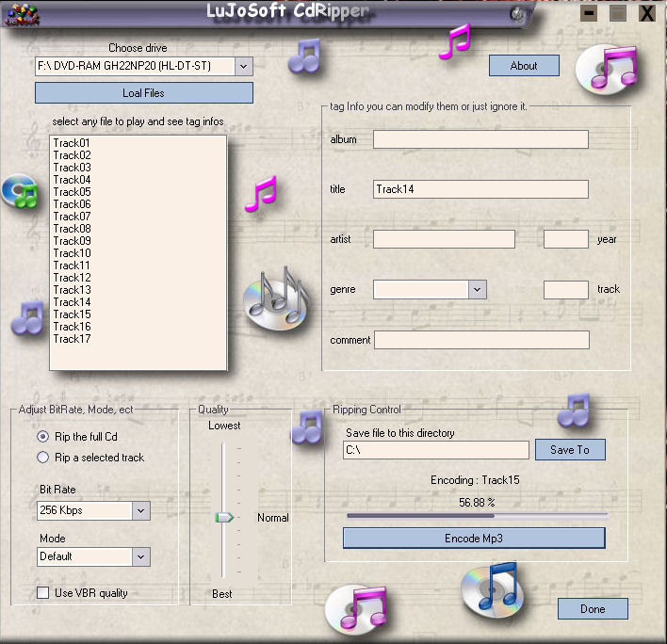Screen dimensions: 667x644
Task: Open the About dialog
Action: coord(524,66)
